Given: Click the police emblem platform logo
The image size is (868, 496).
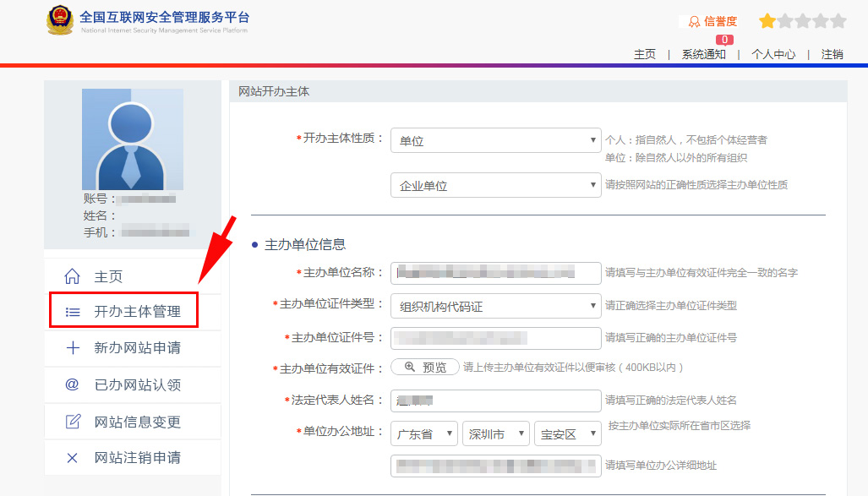Looking at the screenshot, I should (60, 20).
